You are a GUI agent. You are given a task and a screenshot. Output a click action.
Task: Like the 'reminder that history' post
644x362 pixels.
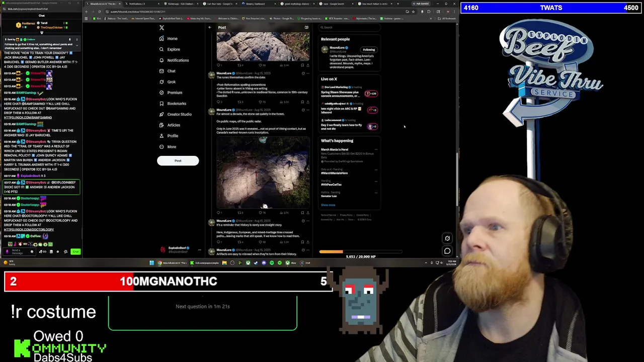point(262,242)
